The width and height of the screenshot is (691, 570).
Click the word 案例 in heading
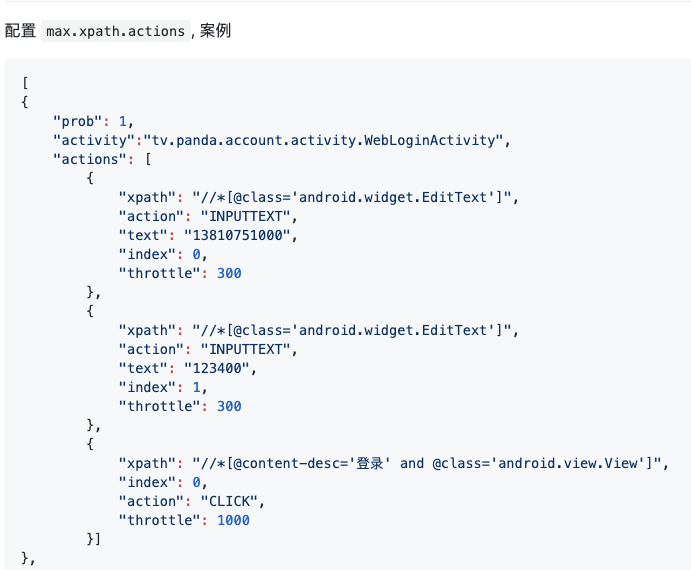[x=215, y=31]
